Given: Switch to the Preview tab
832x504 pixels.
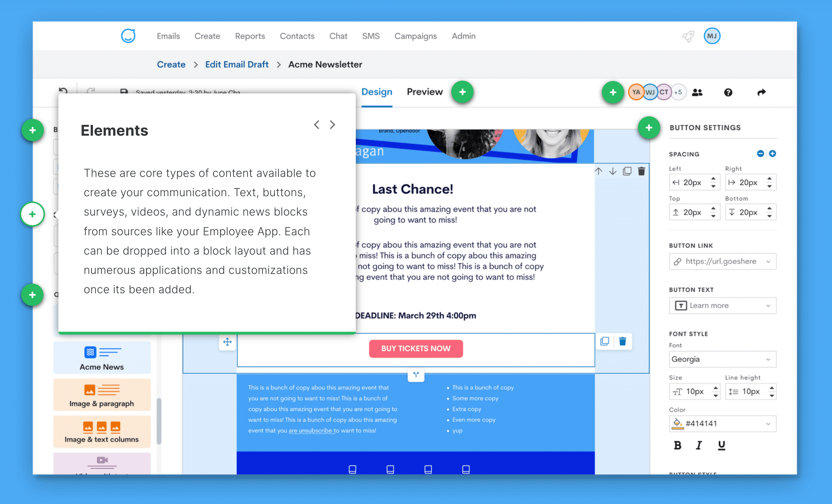Looking at the screenshot, I should (x=425, y=92).
